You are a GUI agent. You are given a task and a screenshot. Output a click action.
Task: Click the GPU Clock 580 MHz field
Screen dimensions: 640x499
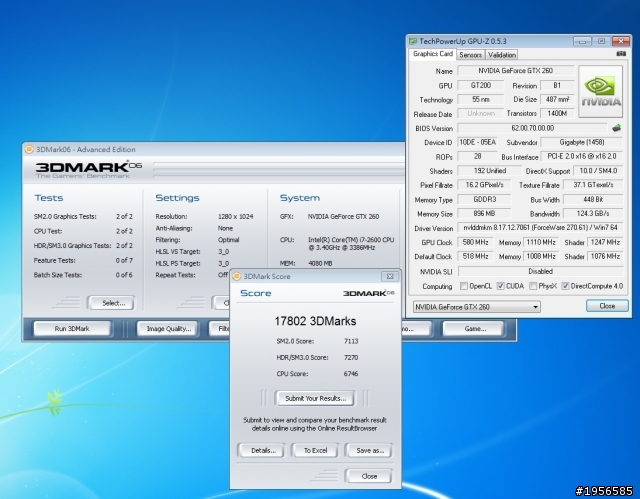(475, 242)
